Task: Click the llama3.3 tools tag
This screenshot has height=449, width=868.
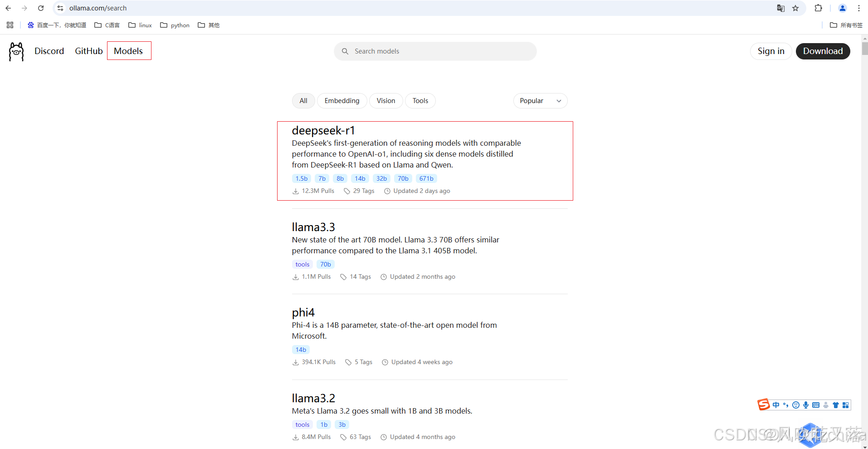Action: click(302, 264)
